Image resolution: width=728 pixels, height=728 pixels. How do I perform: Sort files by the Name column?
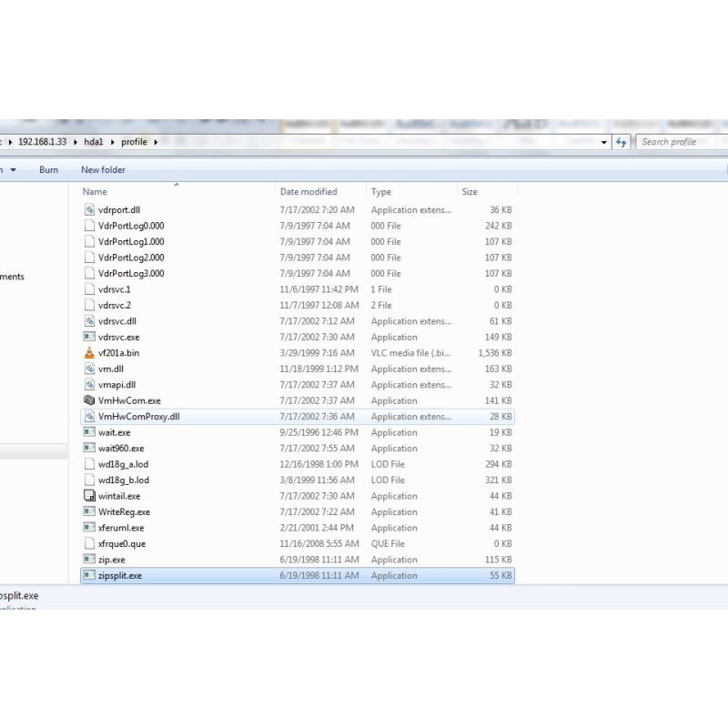click(x=95, y=192)
